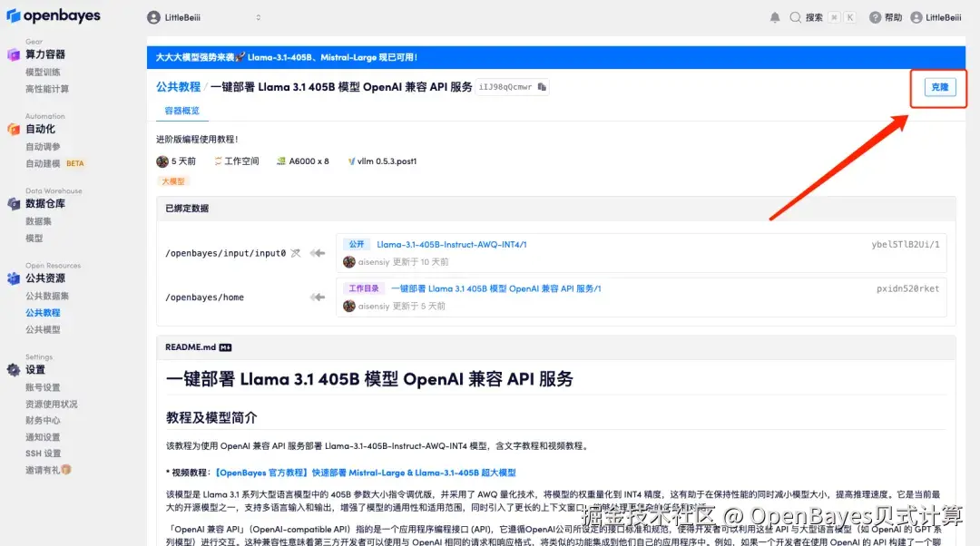The height and width of the screenshot is (546, 980).
Task: Click the 工作目录 badge
Action: click(364, 288)
